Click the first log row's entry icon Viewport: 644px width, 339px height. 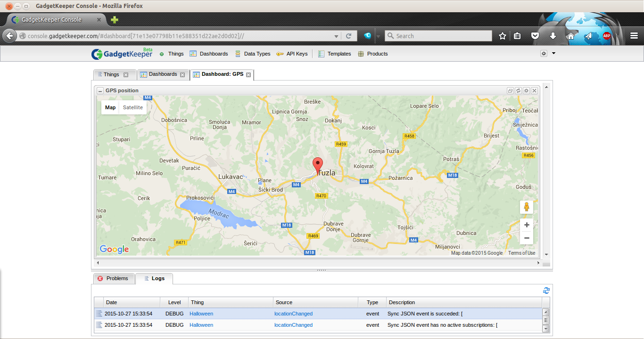(99, 314)
